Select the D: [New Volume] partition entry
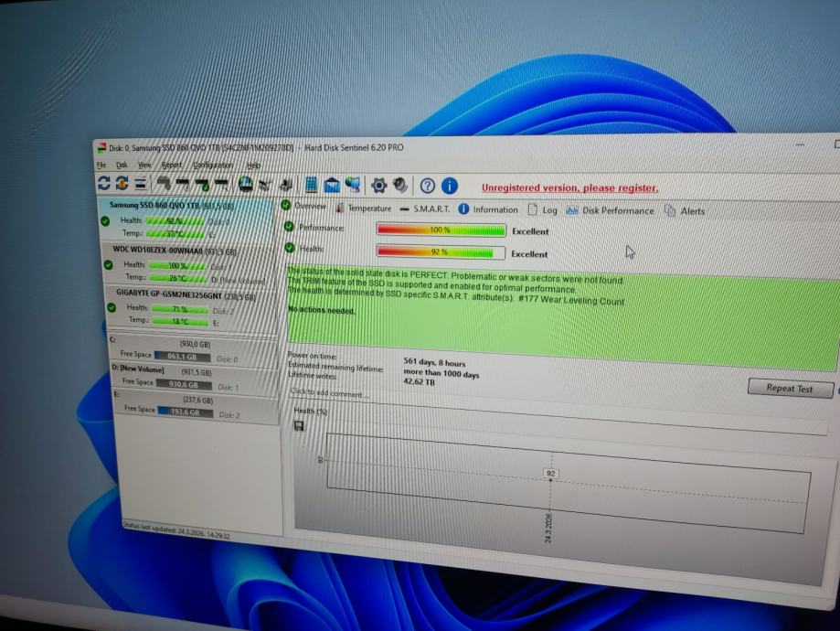Viewport: 840px width, 631px height. 195,378
